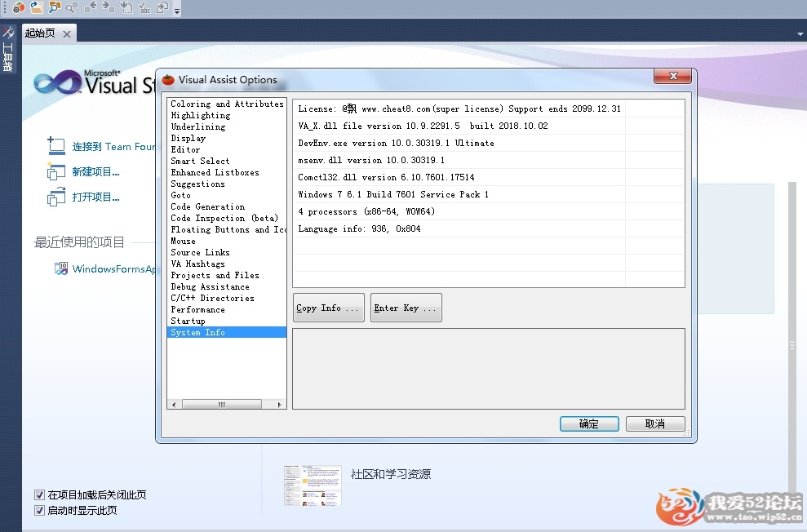The height and width of the screenshot is (532, 807).
Task: Click the Enter Key ... button
Action: [x=406, y=308]
